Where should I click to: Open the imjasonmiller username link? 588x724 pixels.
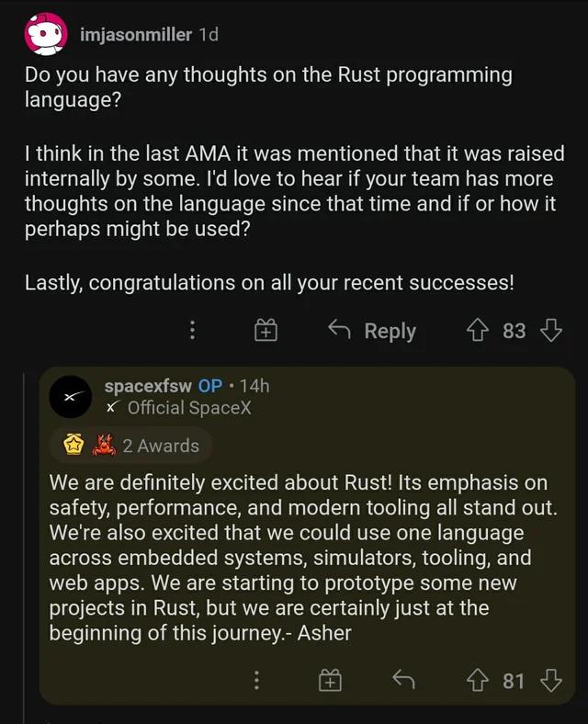pos(136,35)
